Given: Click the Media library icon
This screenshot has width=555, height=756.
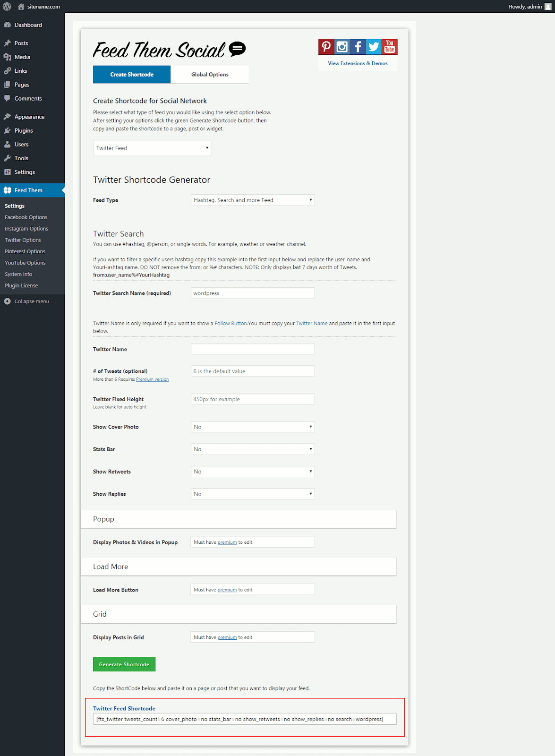Looking at the screenshot, I should click(x=7, y=57).
